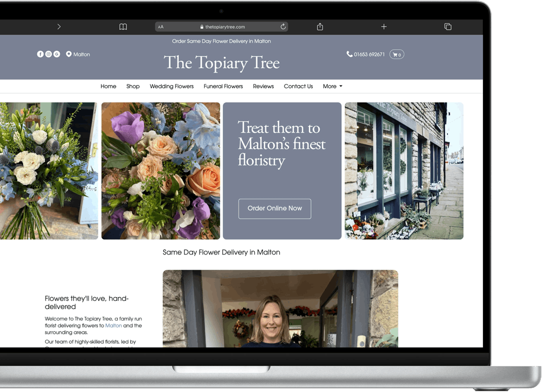The height and width of the screenshot is (392, 542).
Task: Show Safari tab overview icon
Action: [x=448, y=27]
